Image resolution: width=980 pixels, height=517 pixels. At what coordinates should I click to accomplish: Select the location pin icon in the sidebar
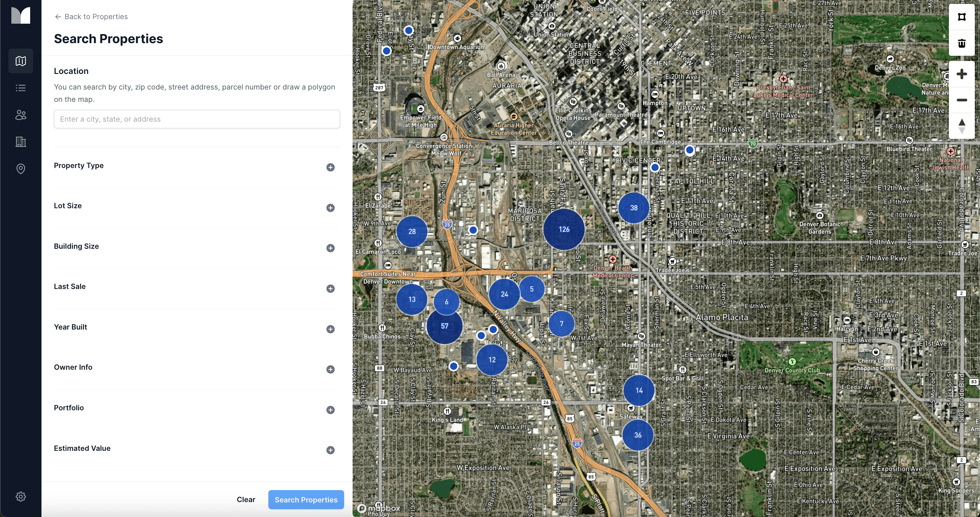pyautogui.click(x=20, y=169)
